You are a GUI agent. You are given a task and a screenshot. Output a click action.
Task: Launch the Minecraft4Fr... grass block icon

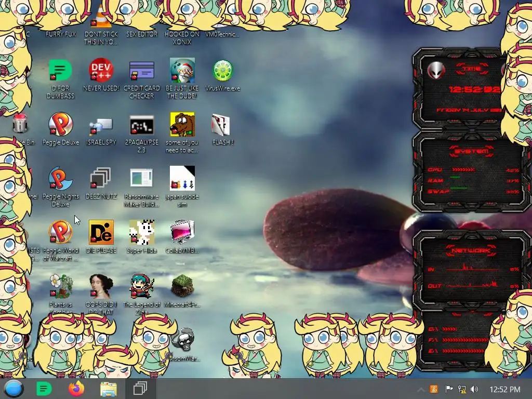click(x=182, y=286)
